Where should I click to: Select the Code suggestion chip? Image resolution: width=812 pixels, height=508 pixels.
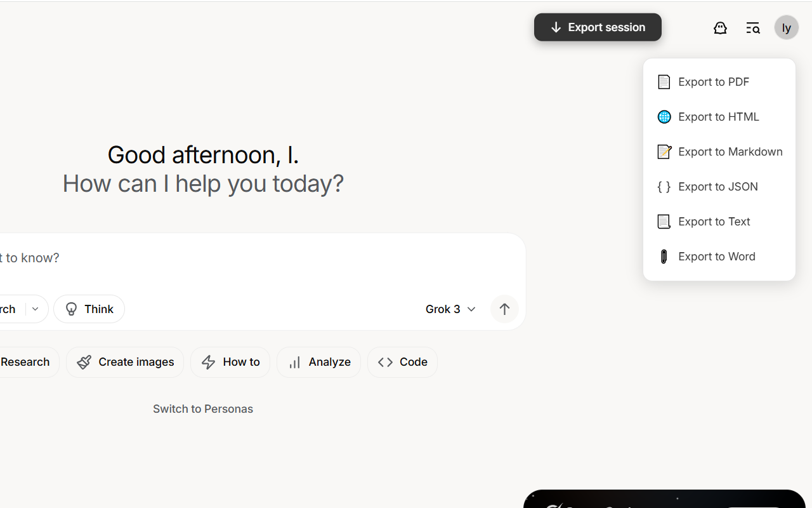[402, 362]
